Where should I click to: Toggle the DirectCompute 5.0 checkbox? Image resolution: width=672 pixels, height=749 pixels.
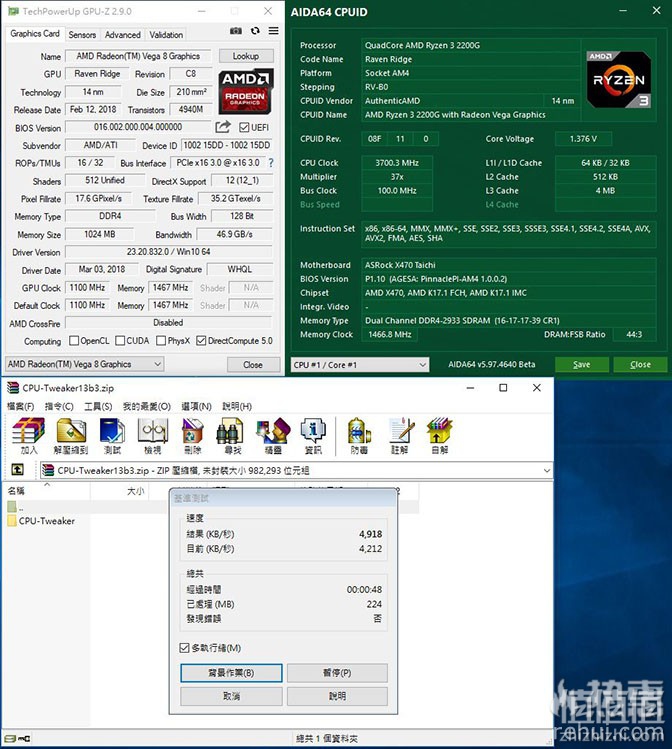click(201, 341)
